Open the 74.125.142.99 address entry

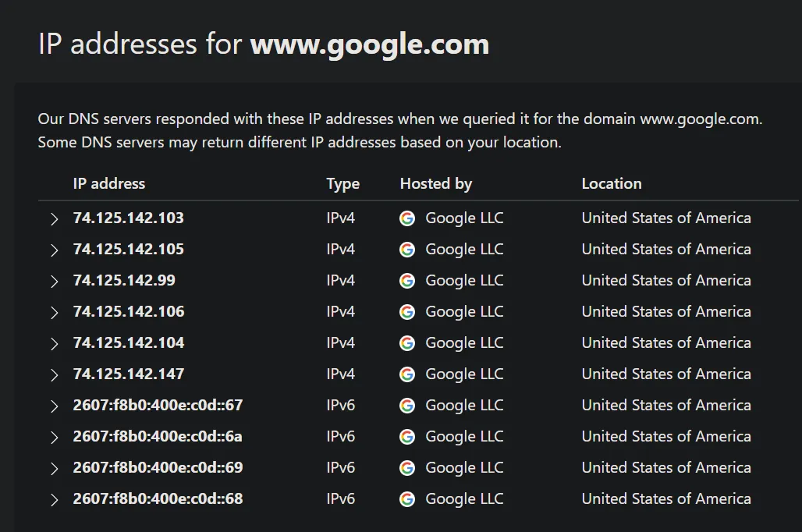click(x=53, y=281)
